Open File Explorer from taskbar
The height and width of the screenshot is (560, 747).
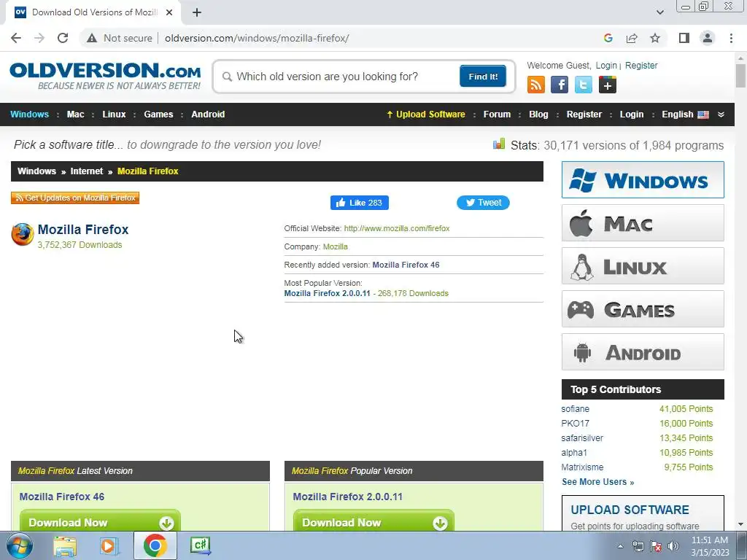(x=65, y=546)
